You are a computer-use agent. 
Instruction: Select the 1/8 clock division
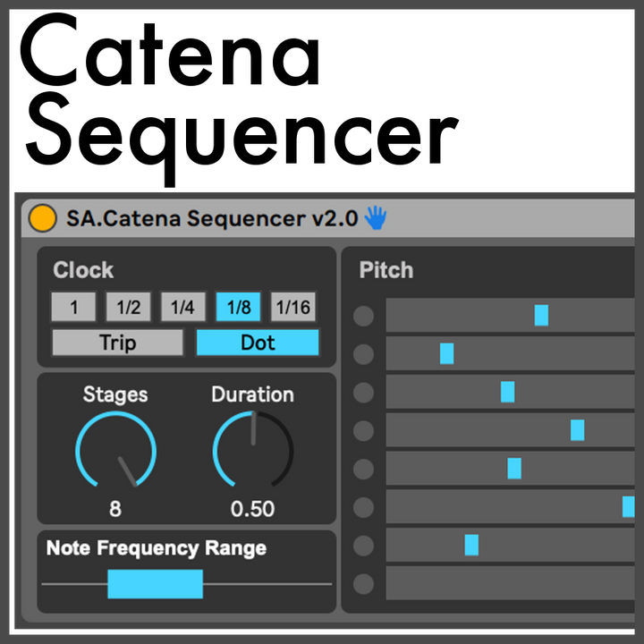238,308
